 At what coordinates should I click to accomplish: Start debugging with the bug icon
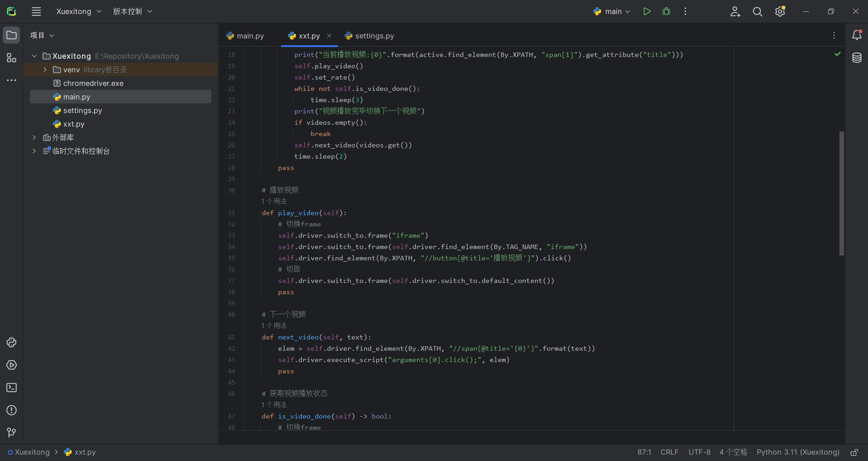click(666, 11)
